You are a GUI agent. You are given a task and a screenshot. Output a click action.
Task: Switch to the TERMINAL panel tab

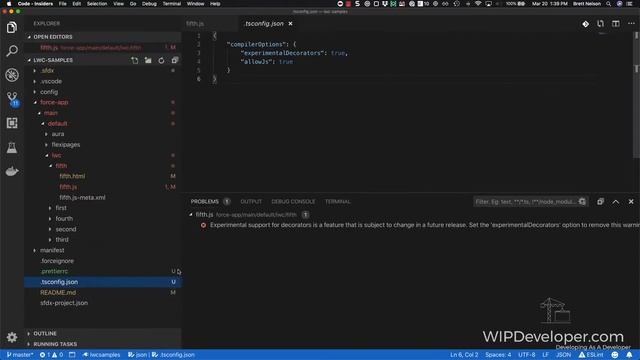coord(338,202)
